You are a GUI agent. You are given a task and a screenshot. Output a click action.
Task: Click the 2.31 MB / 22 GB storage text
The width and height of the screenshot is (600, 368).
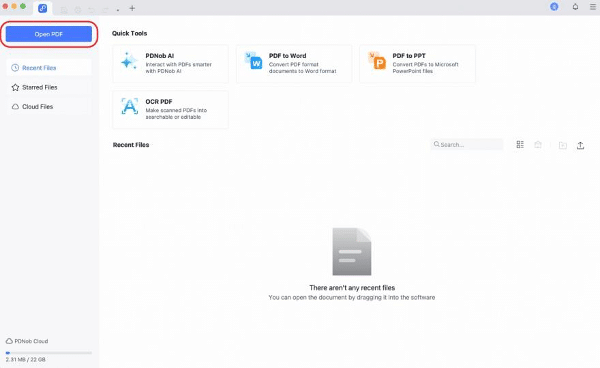click(26, 360)
